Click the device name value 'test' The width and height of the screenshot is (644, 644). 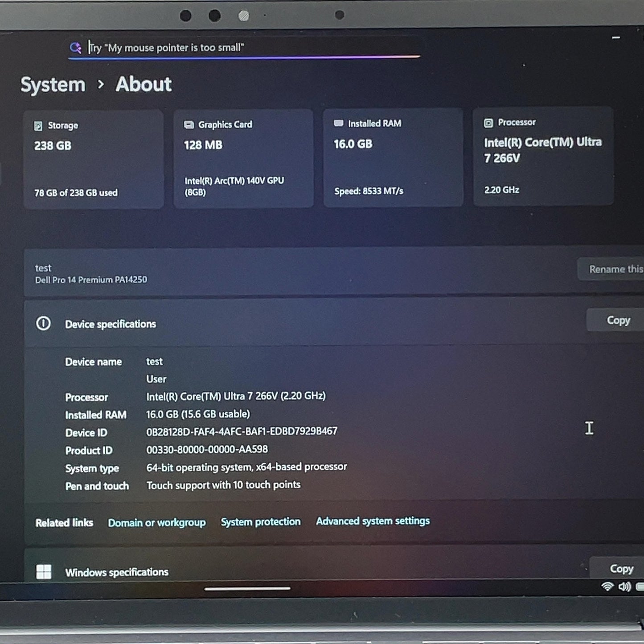pos(154,361)
